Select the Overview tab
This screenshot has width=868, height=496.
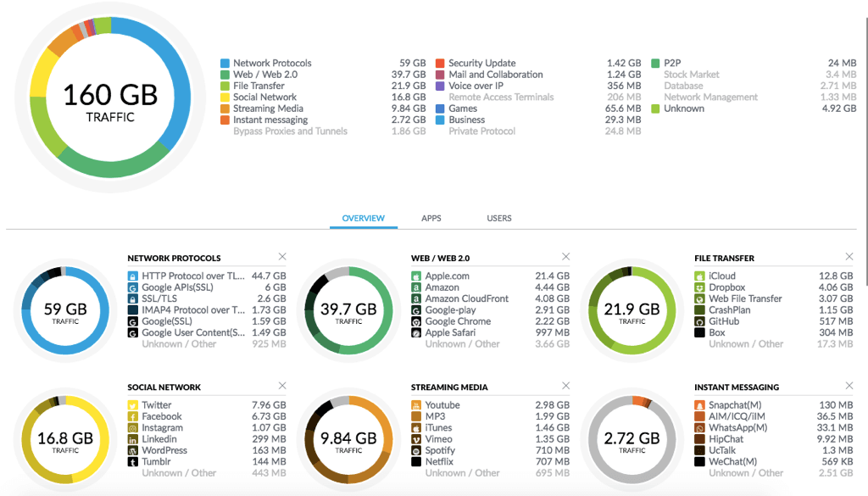[363, 219]
